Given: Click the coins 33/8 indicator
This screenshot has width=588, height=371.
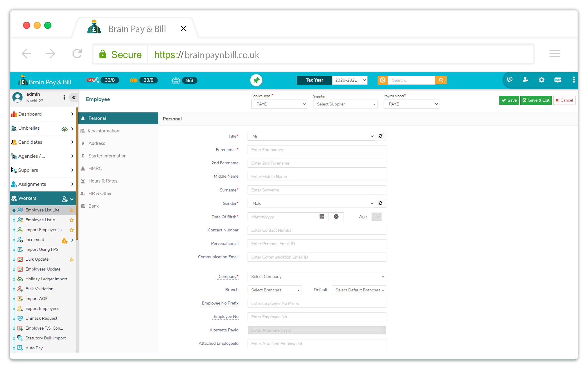Looking at the screenshot, I should click(x=144, y=80).
